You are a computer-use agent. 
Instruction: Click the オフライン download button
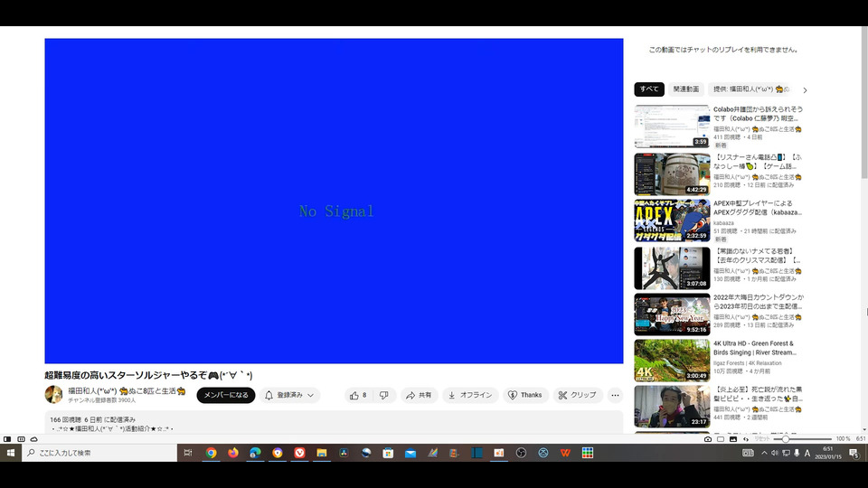470,395
